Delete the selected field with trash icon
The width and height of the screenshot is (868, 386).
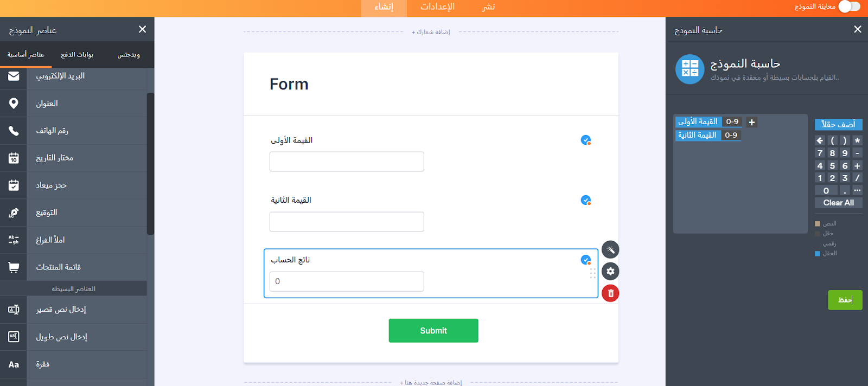click(x=610, y=293)
